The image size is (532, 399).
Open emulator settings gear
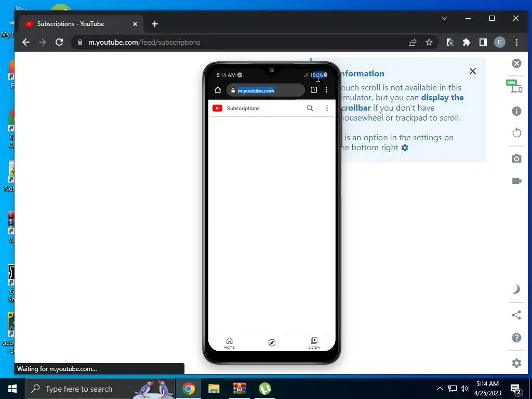point(516,363)
